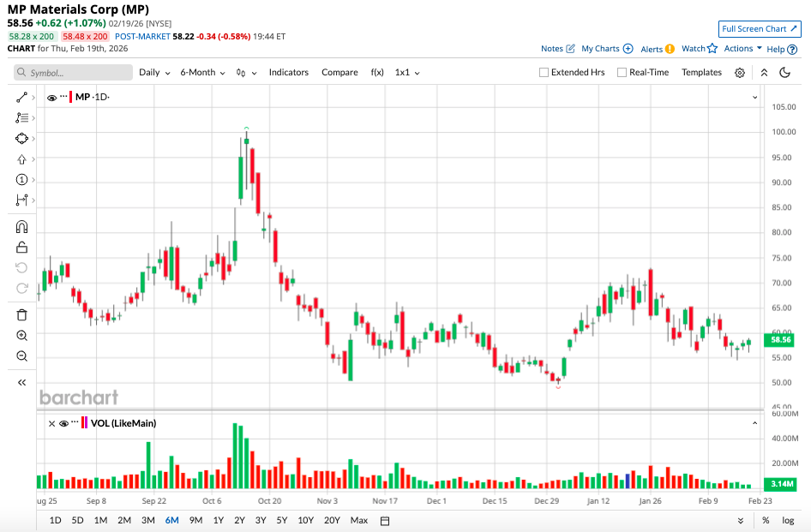Select the Max range
Screen dimensions: 811x532
click(359, 520)
